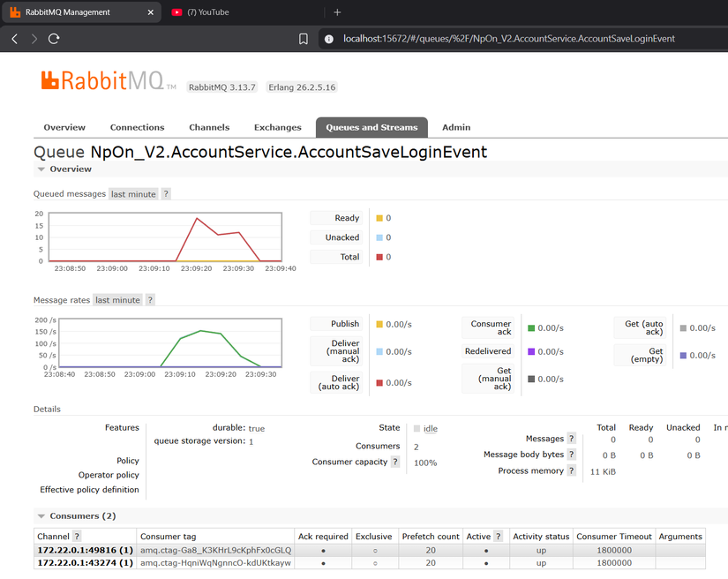This screenshot has width=728, height=579.
Task: Open channel 172.22.0.1:43274 (1)
Action: [86, 563]
